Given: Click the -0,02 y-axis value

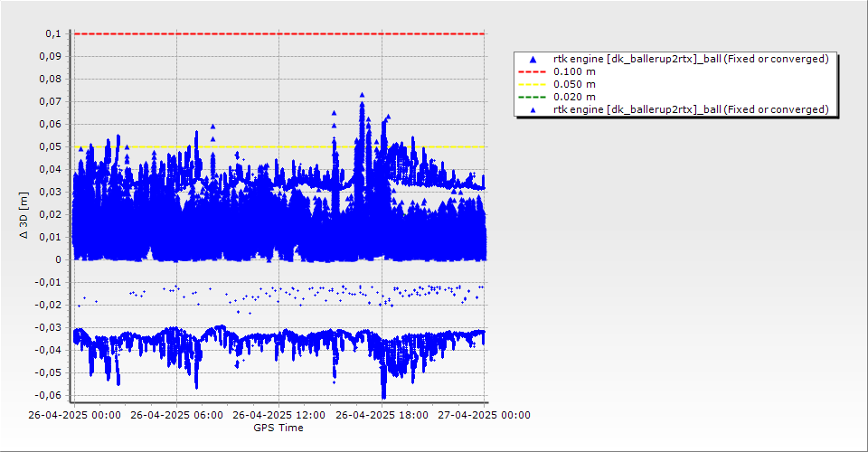Looking at the screenshot, I should point(48,306).
